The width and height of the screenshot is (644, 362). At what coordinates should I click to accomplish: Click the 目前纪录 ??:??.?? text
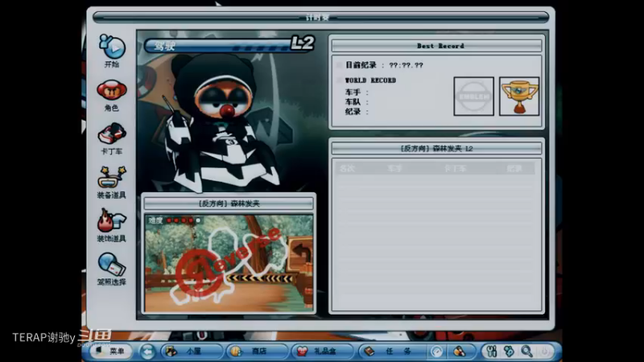tap(384, 65)
